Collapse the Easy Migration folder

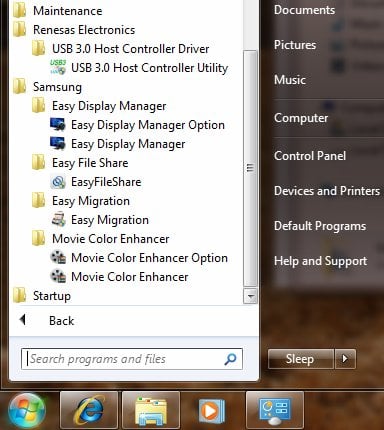pyautogui.click(x=127, y=201)
